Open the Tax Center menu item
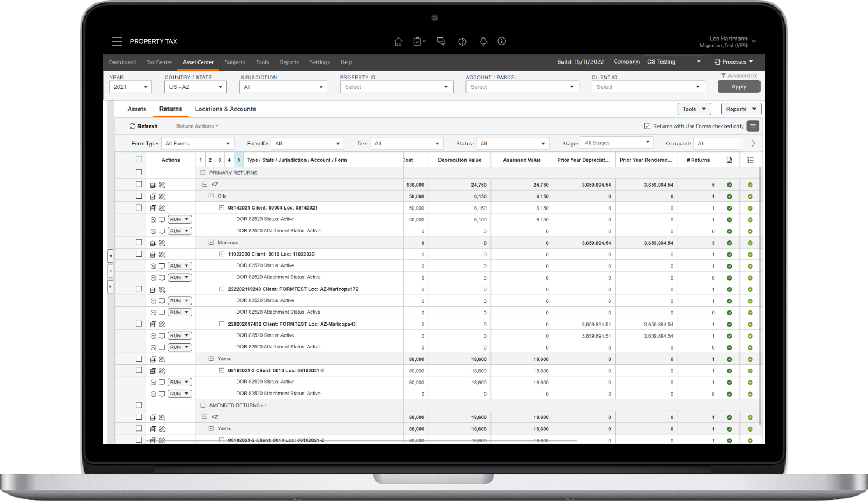The image size is (868, 501). pos(159,62)
